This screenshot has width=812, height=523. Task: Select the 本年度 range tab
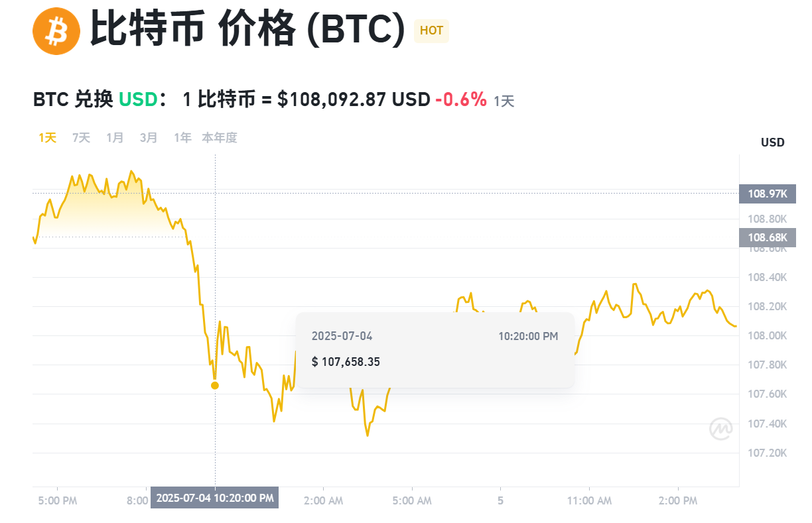[x=220, y=137]
